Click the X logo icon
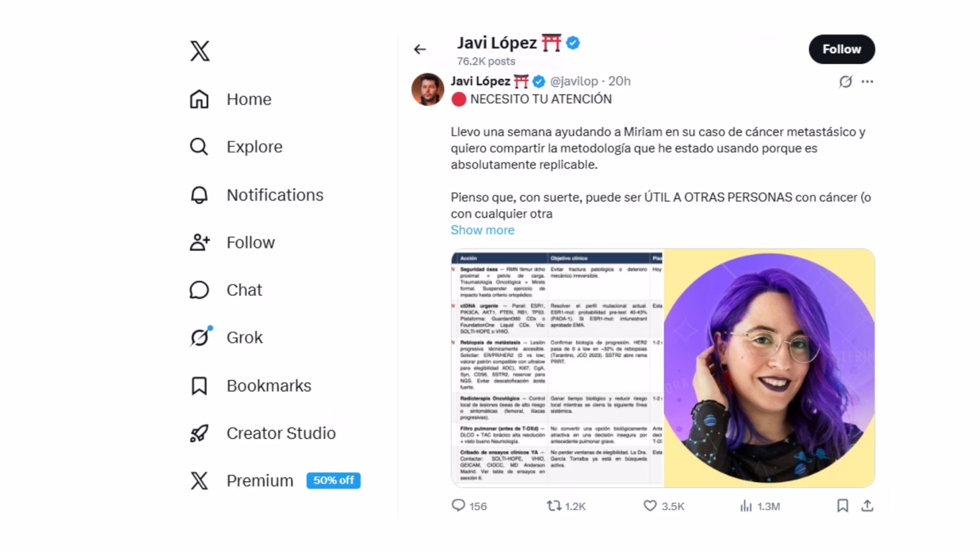980x551 pixels. 200,51
